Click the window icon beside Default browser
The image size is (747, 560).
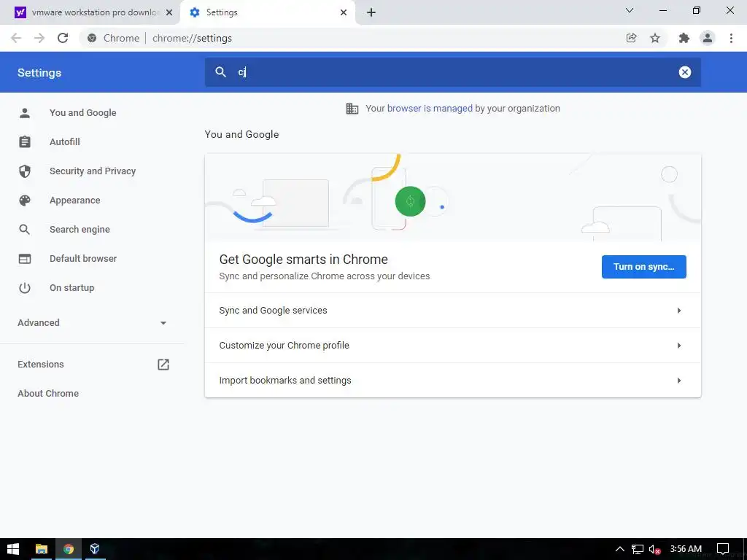[25, 259]
